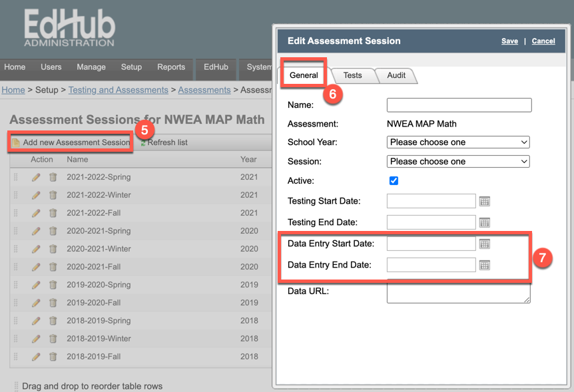Focus the Data Entry Start Date field
The width and height of the screenshot is (574, 392).
point(431,244)
